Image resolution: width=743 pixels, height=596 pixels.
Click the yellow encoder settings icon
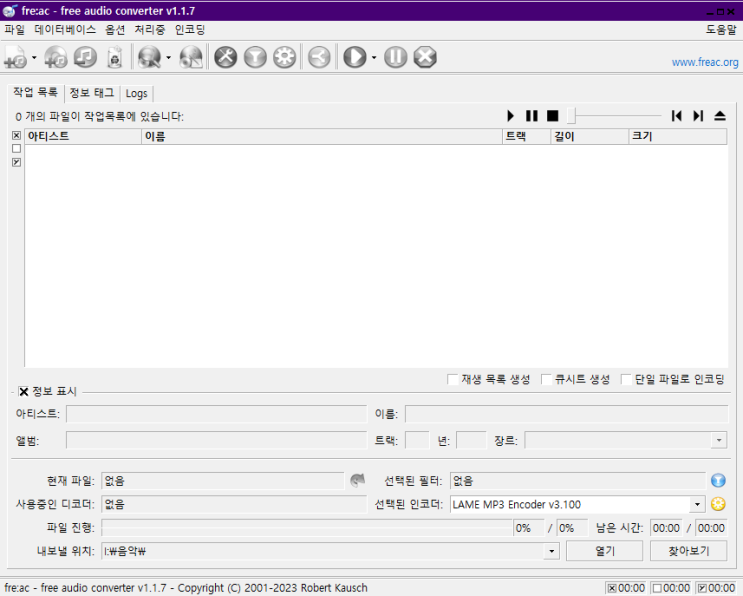(x=718, y=504)
